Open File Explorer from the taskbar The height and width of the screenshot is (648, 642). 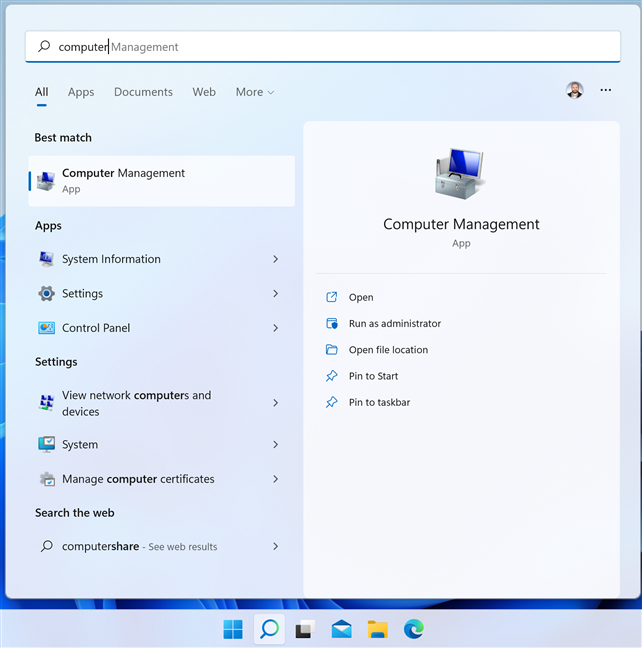coord(377,629)
